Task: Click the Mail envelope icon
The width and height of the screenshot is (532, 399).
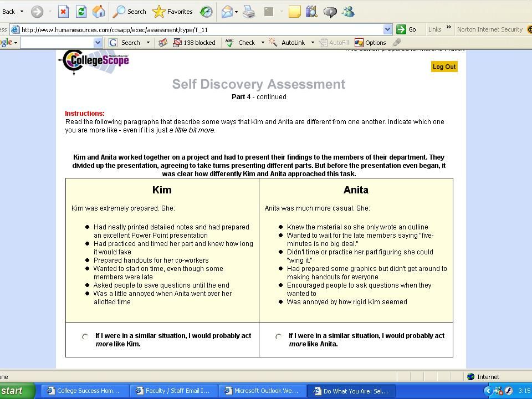Action: point(227,12)
